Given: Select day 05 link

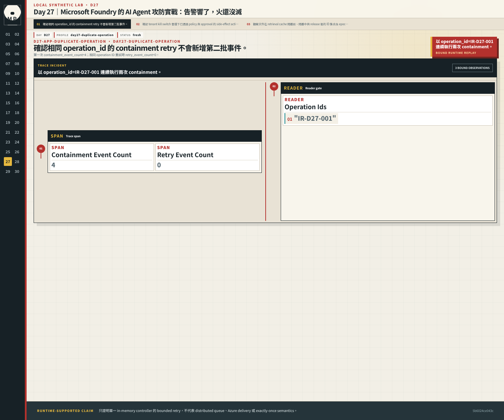Looking at the screenshot, I should (8, 54).
